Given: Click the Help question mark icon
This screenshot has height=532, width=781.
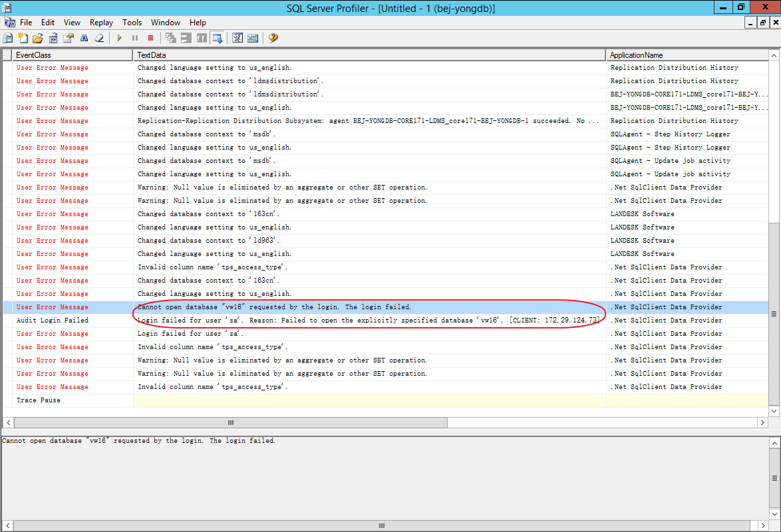Looking at the screenshot, I should (x=273, y=38).
